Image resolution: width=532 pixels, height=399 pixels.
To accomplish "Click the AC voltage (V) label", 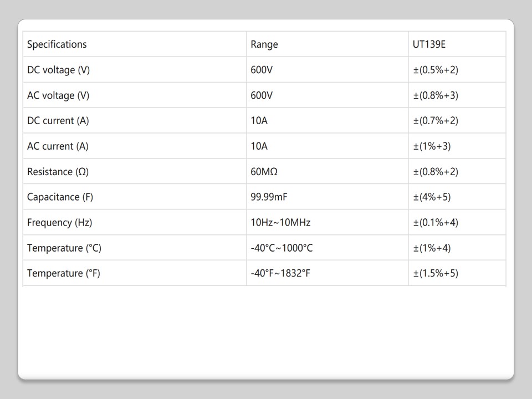I will (58, 95).
